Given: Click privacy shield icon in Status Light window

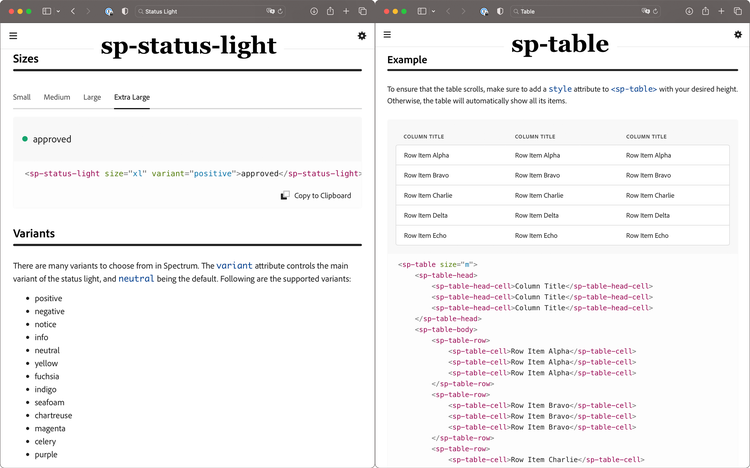Looking at the screenshot, I should [x=125, y=11].
